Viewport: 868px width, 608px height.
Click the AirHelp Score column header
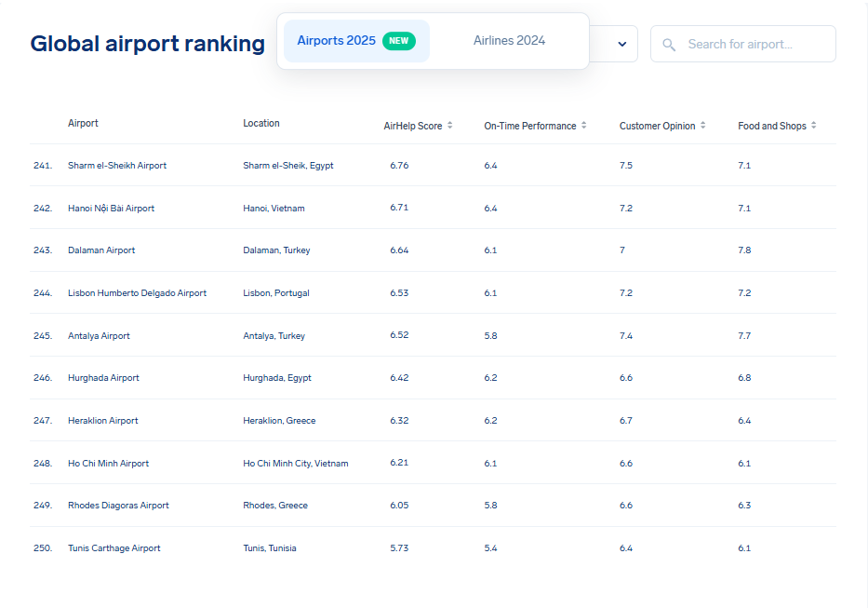pyautogui.click(x=413, y=126)
